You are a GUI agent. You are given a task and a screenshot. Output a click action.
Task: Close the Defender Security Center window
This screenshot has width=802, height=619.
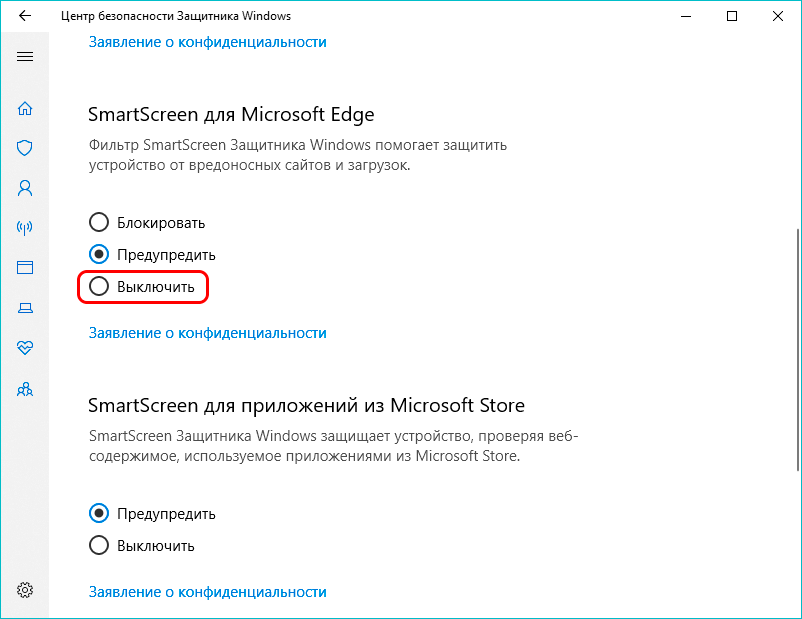[x=778, y=16]
